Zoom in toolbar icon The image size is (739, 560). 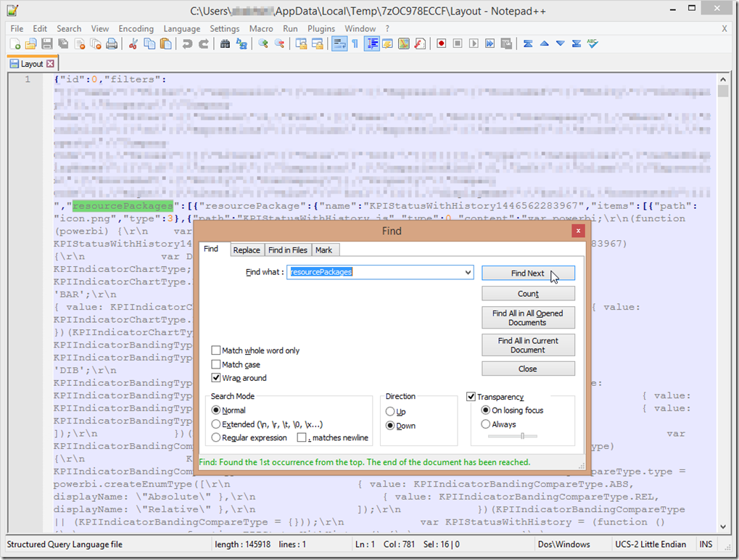coord(263,44)
